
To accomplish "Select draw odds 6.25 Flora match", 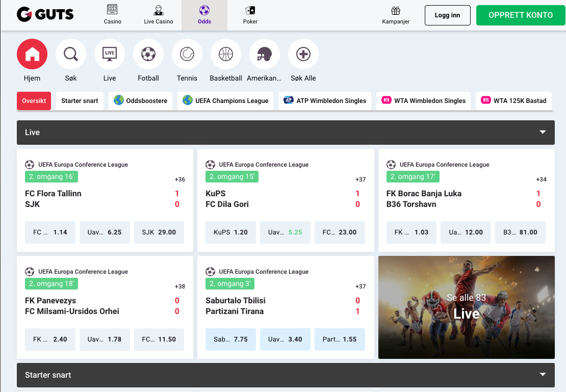I will [105, 232].
